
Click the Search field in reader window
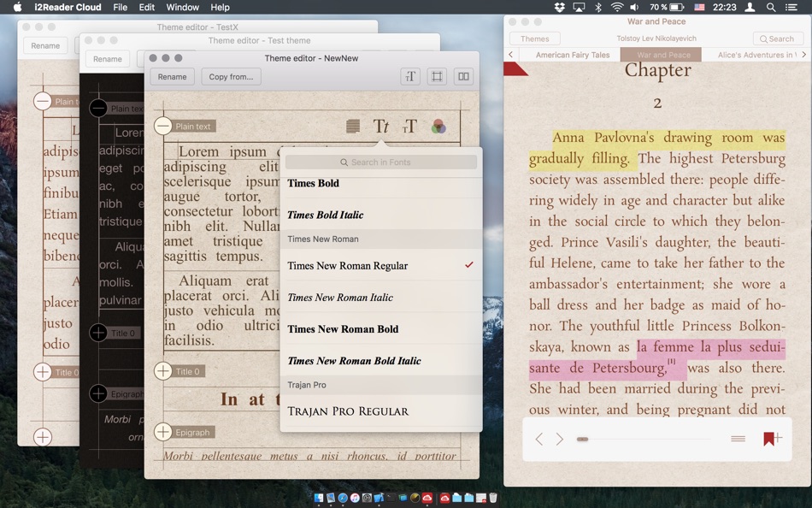tap(778, 38)
